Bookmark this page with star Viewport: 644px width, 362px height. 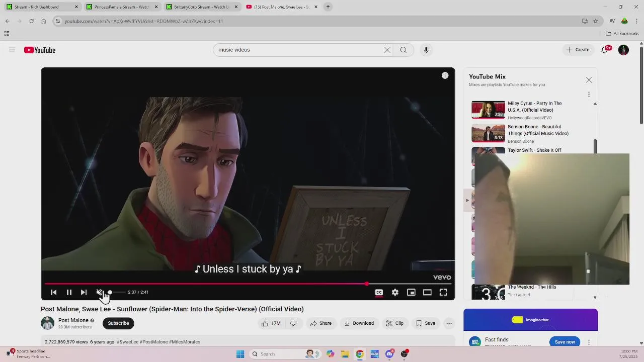(596, 21)
